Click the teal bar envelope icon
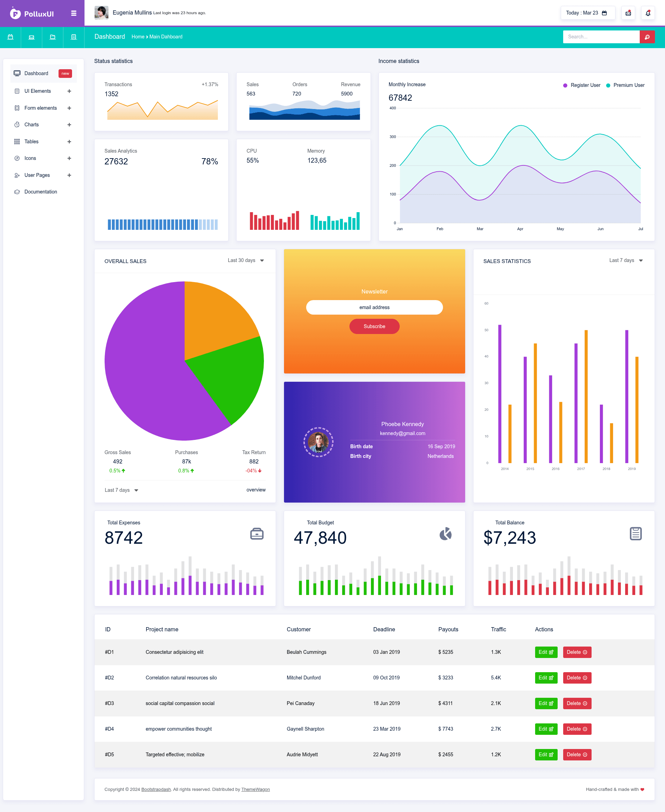 tap(32, 37)
